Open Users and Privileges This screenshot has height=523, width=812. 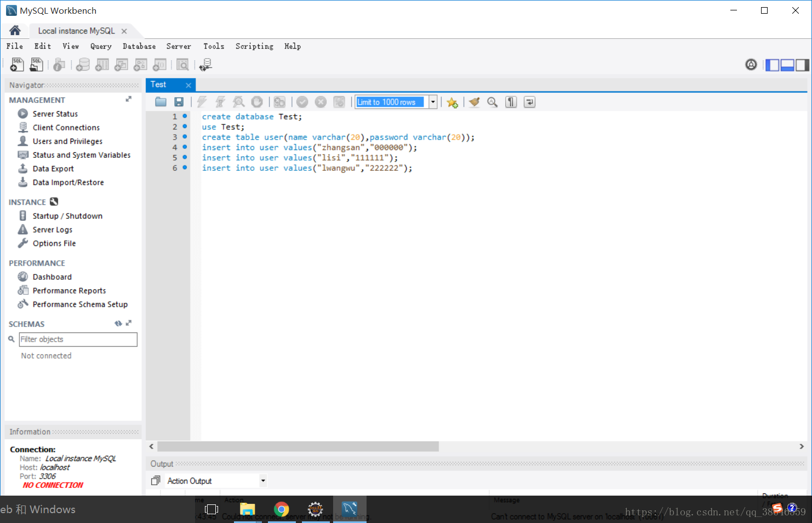(x=67, y=141)
